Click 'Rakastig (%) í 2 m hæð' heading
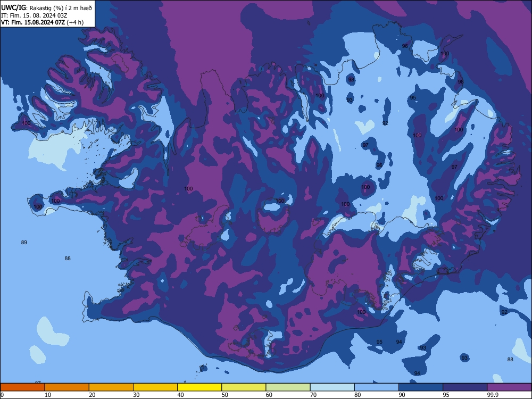 61,8
